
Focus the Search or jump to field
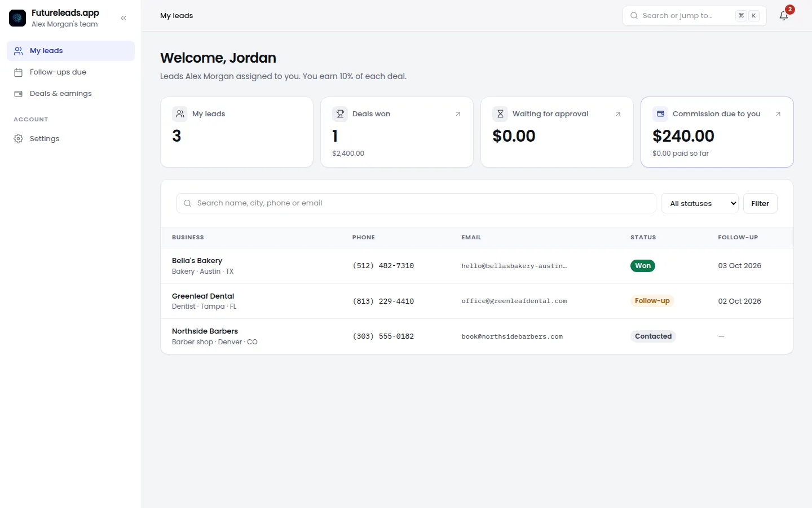(694, 16)
